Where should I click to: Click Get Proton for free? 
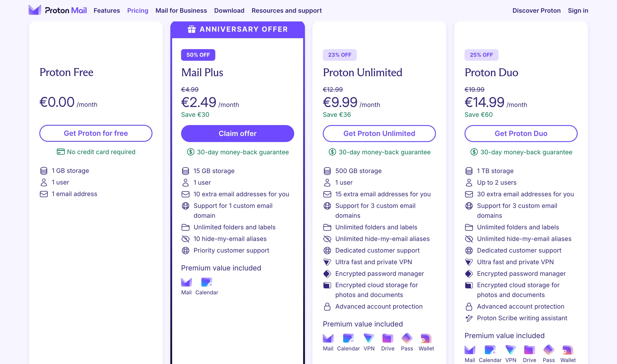point(96,133)
